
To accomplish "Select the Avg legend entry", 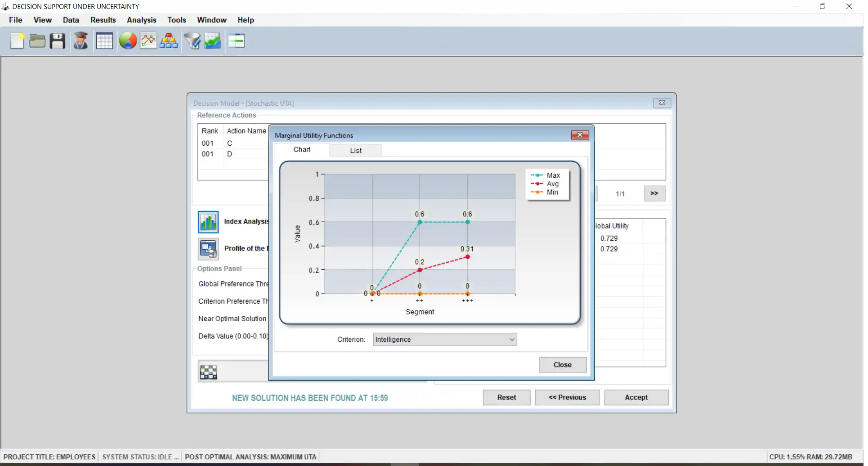I will click(x=545, y=184).
